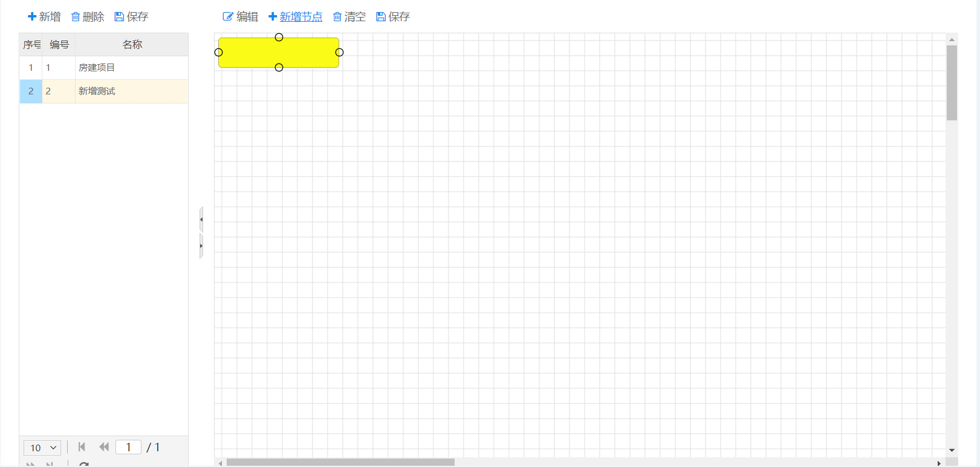980x467 pixels.
Task: Click the sequence cell of 房建项目 row
Action: coord(31,68)
